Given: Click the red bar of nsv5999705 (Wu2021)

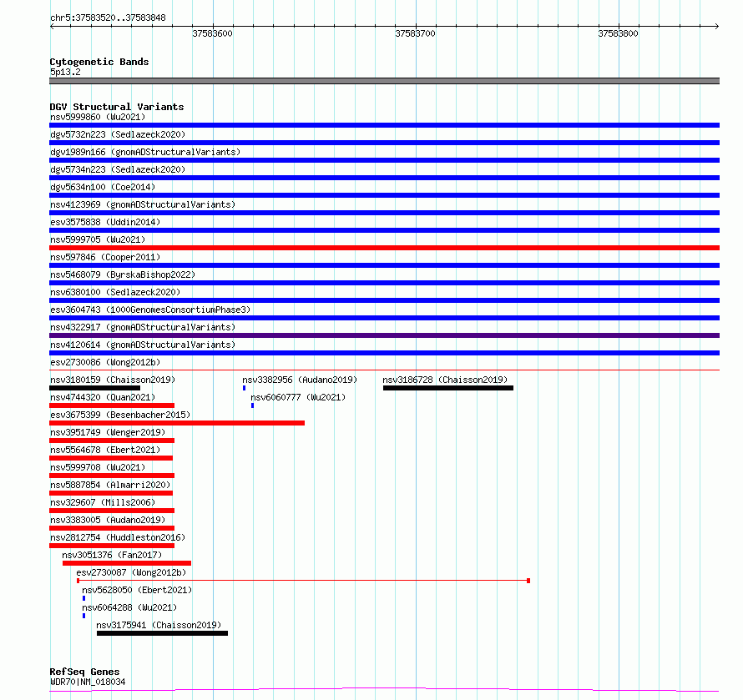Looking at the screenshot, I should [x=384, y=248].
